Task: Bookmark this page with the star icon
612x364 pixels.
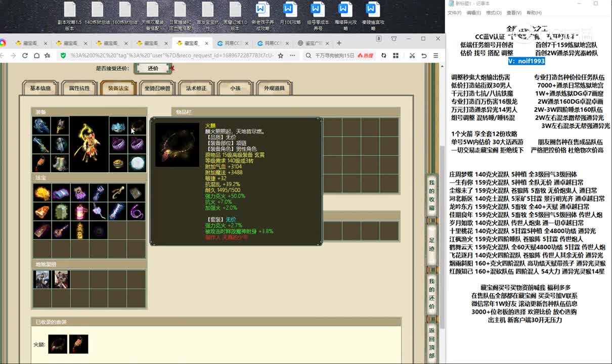Action: [x=281, y=56]
